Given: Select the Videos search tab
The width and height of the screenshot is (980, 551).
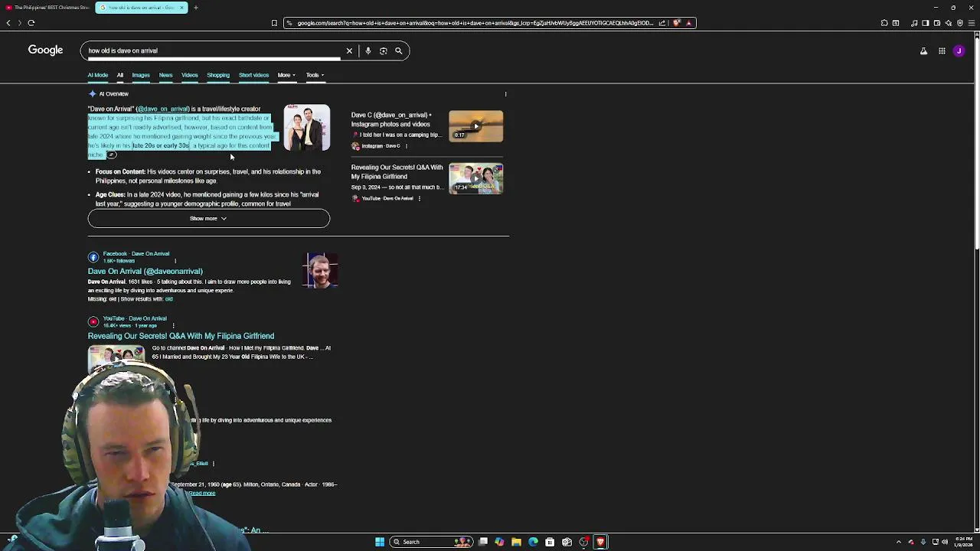Looking at the screenshot, I should click(189, 75).
